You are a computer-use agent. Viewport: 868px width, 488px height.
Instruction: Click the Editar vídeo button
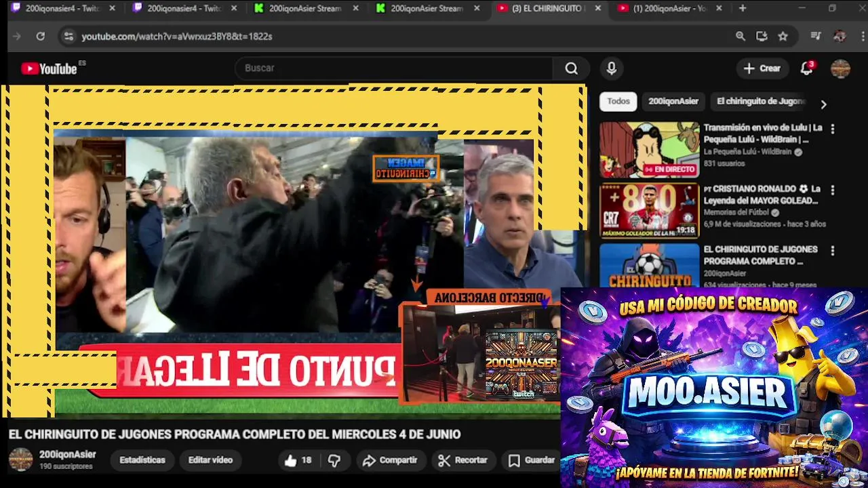pyautogui.click(x=210, y=460)
